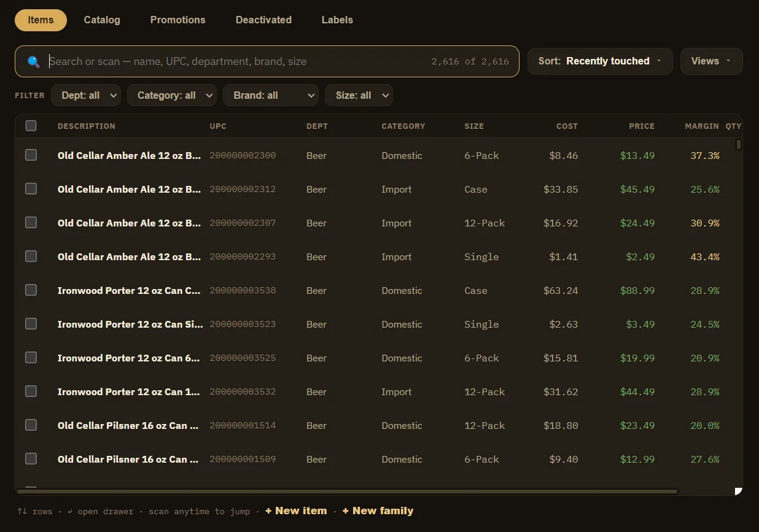This screenshot has height=532, width=759.
Task: Click cost $31.62
Action: tap(561, 391)
